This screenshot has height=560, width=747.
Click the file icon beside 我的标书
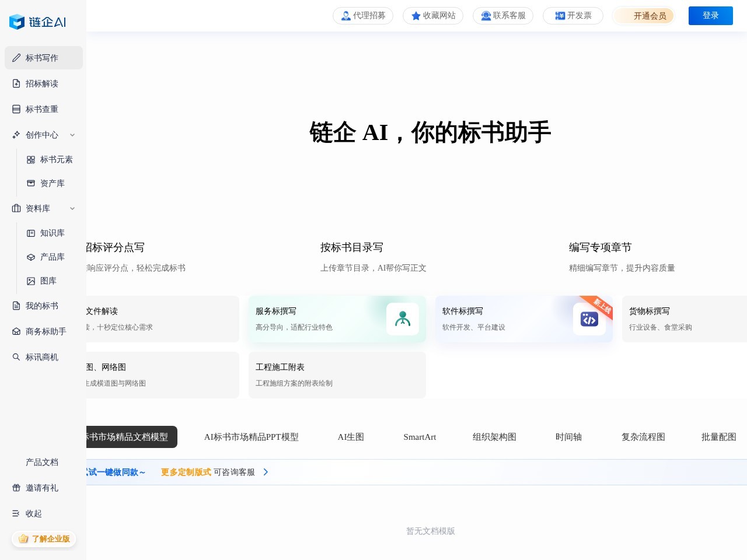coord(16,306)
